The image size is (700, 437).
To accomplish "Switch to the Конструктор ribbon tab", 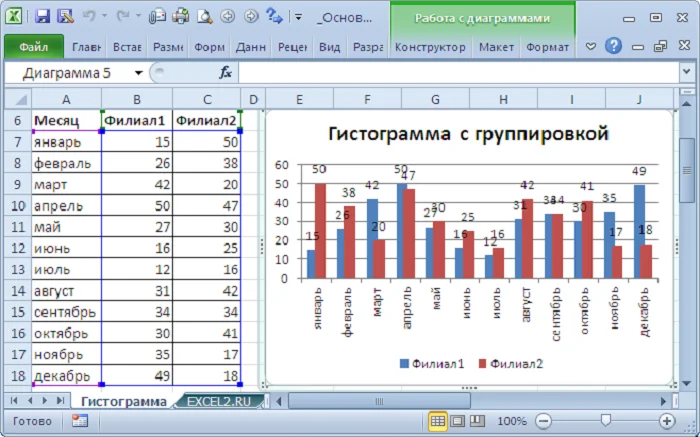I will [x=430, y=47].
